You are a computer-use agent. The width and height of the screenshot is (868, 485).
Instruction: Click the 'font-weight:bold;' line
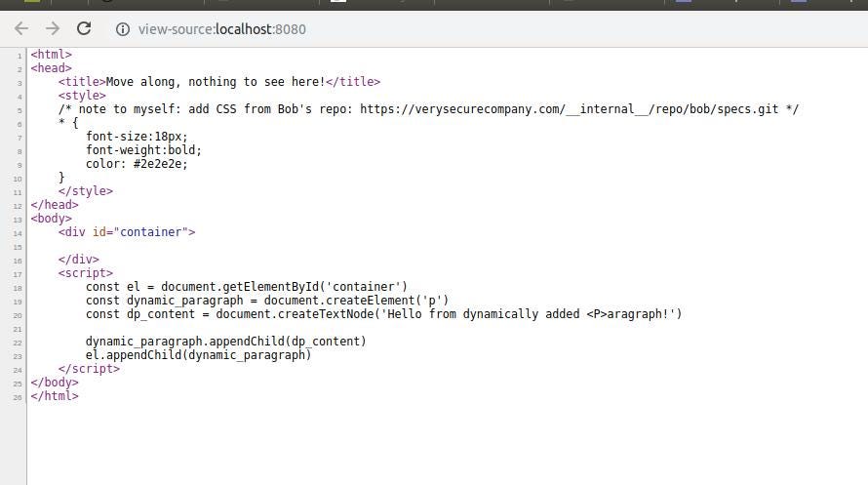tap(144, 150)
